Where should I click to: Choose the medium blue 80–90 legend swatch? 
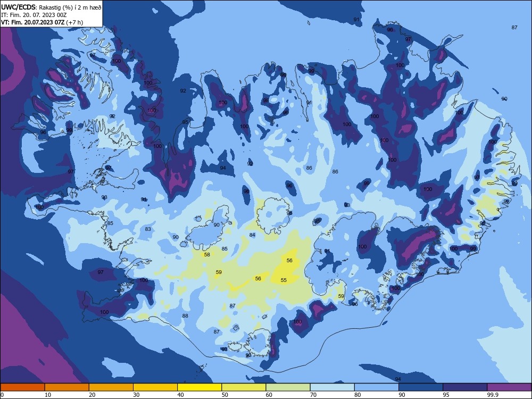coord(377,387)
